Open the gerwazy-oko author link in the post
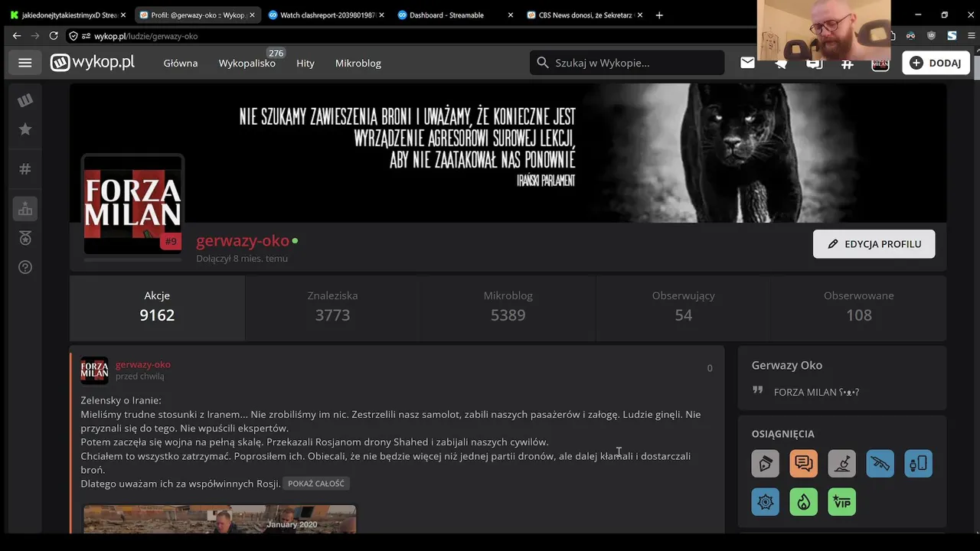This screenshot has width=980, height=551. point(143,364)
